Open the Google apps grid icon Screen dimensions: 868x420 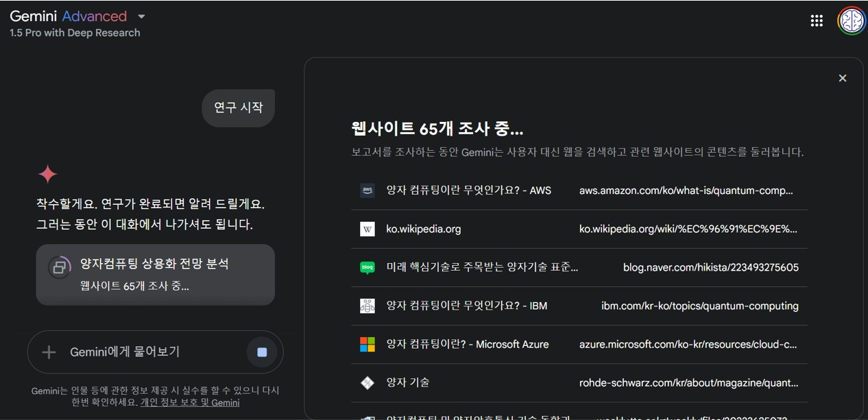[x=817, y=21]
